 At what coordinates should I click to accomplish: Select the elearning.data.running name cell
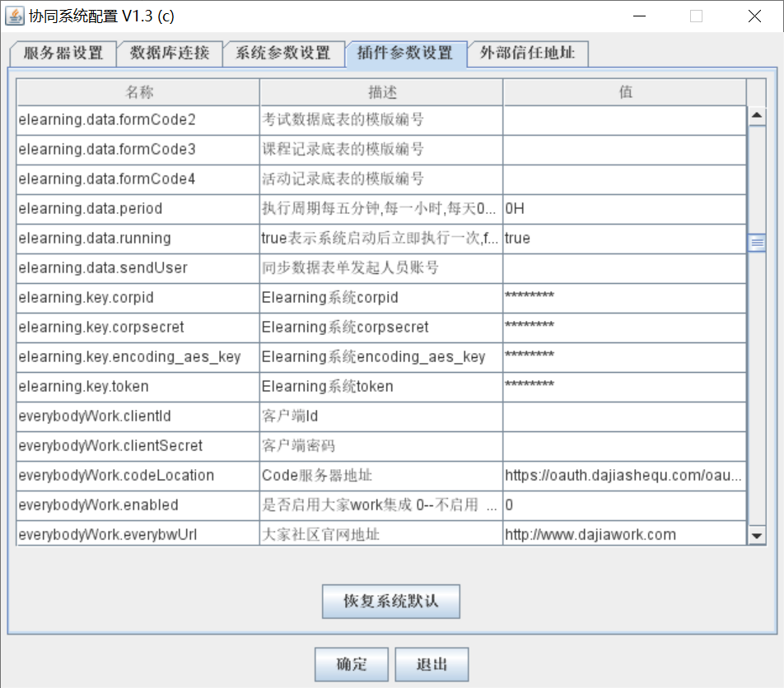point(138,239)
